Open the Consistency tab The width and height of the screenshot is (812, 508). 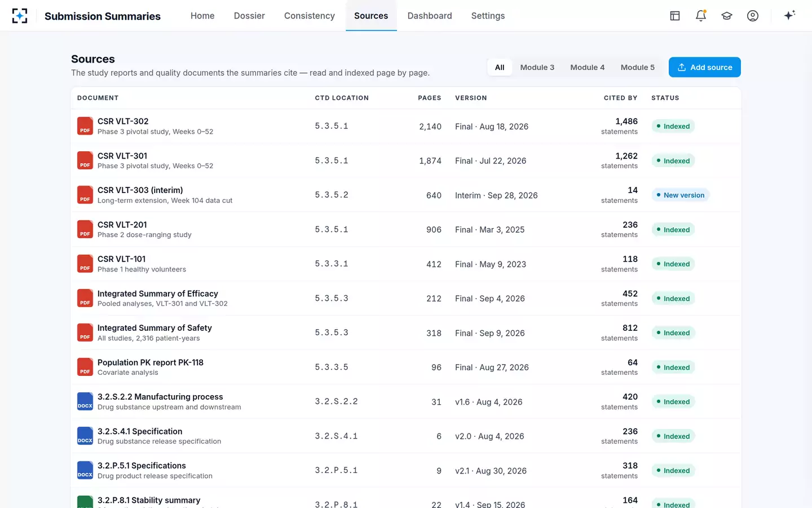[310, 16]
